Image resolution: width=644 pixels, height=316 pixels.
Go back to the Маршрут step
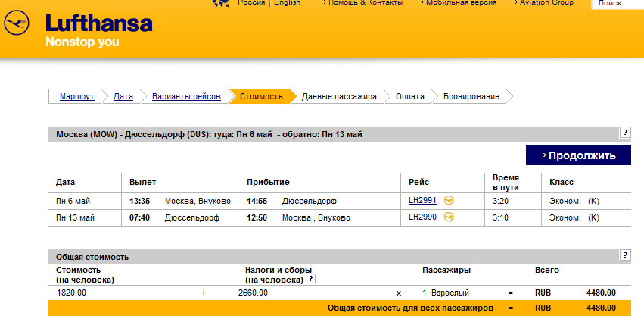[x=76, y=97]
